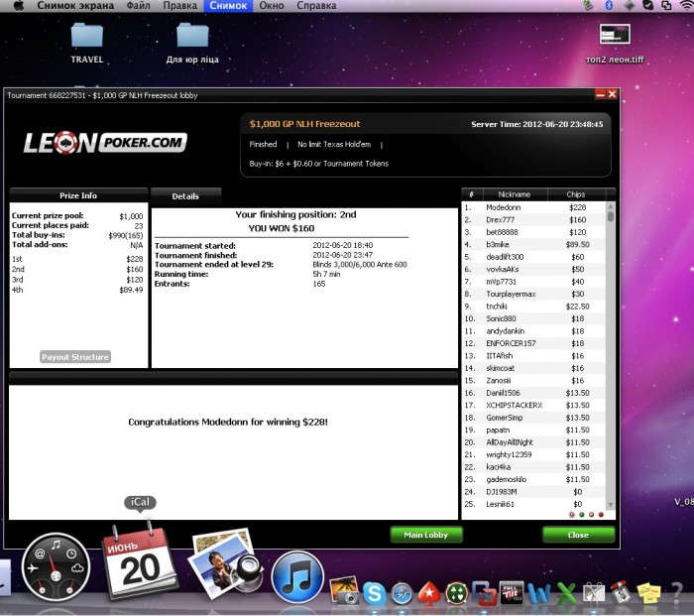Open the Правка menu

click(179, 6)
